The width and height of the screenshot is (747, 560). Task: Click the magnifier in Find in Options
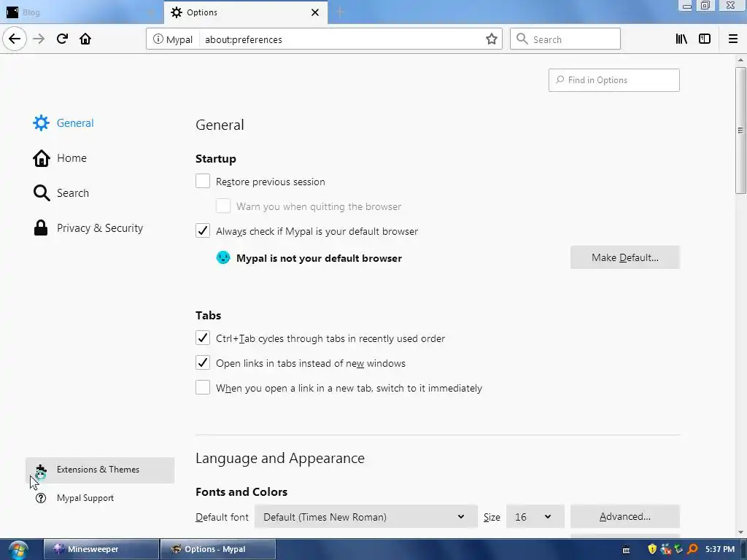click(x=560, y=80)
